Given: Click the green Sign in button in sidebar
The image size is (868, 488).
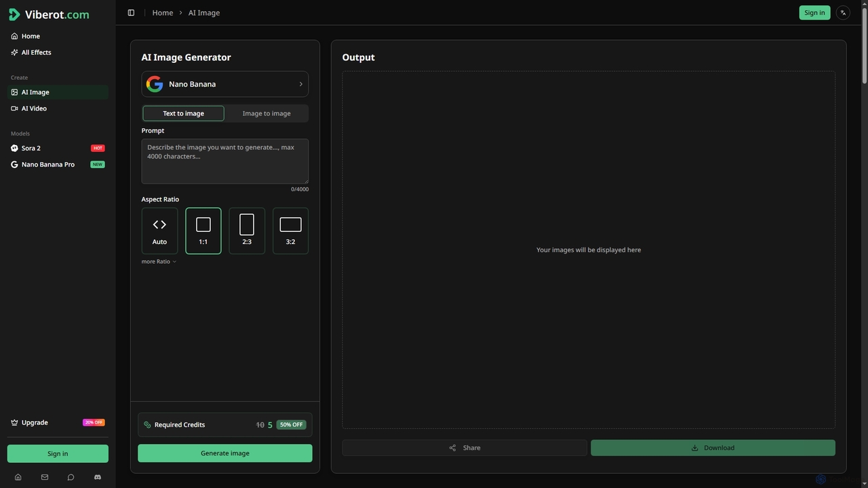Looking at the screenshot, I should click(58, 453).
